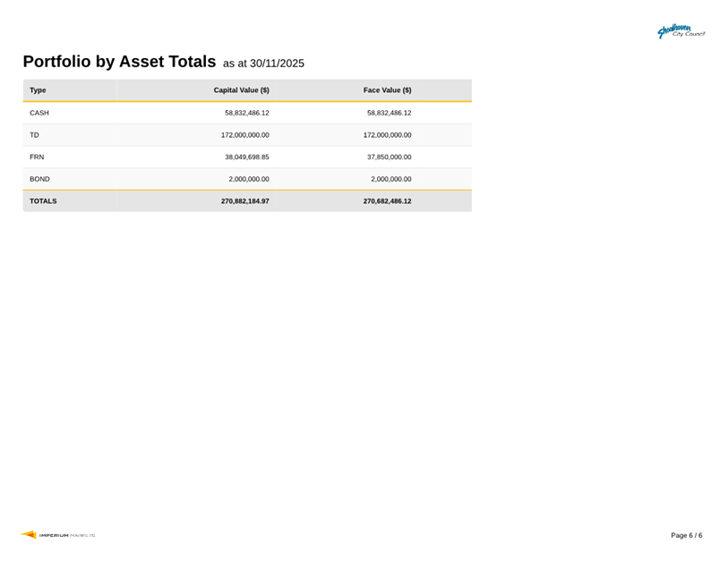
Task: Select the CASH row label
Action: 39,113
